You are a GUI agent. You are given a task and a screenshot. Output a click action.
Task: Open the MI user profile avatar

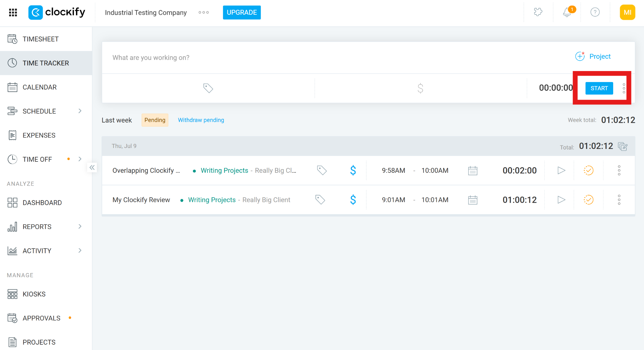click(627, 13)
